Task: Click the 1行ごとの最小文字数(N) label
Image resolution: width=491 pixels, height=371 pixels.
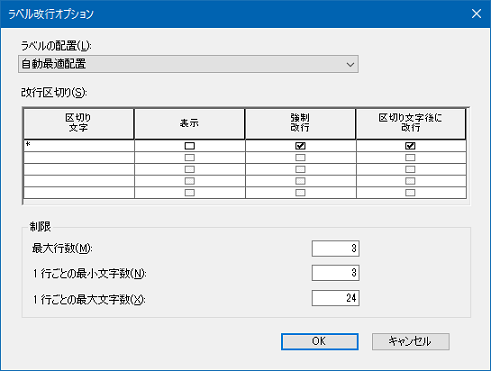Action: pyautogui.click(x=90, y=273)
